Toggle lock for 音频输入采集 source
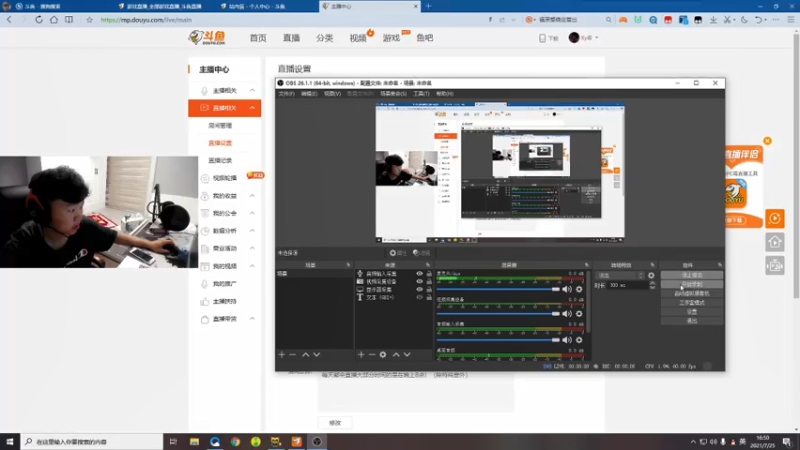The image size is (800, 450). coord(429,274)
